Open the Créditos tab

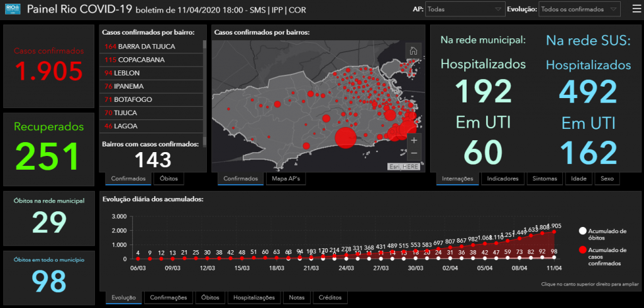(330, 297)
